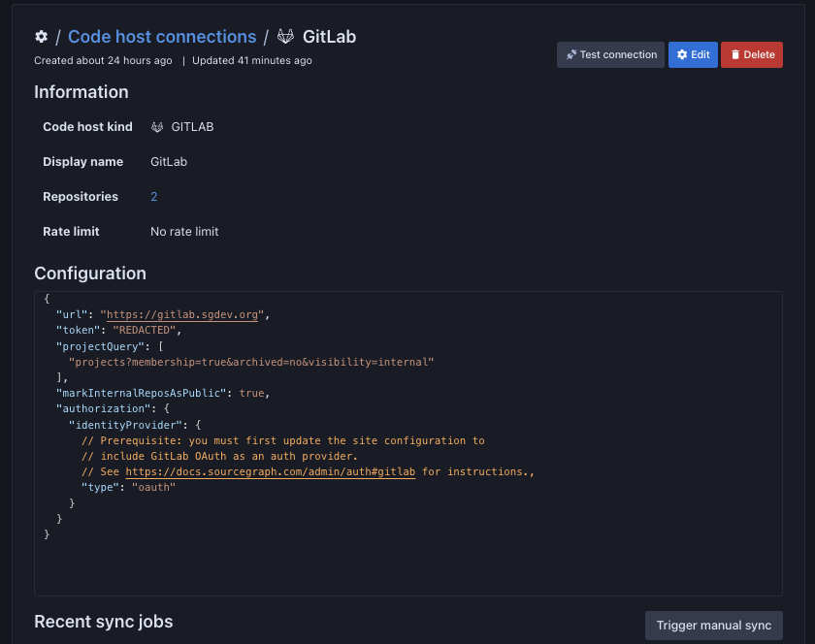Viewport: 815px width, 644px height.
Task: Click the Information section heading
Action: 81,92
